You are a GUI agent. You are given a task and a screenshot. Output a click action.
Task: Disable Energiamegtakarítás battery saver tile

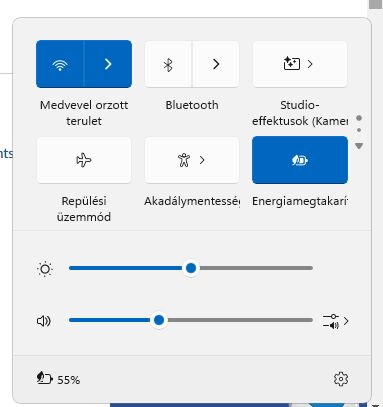point(300,160)
